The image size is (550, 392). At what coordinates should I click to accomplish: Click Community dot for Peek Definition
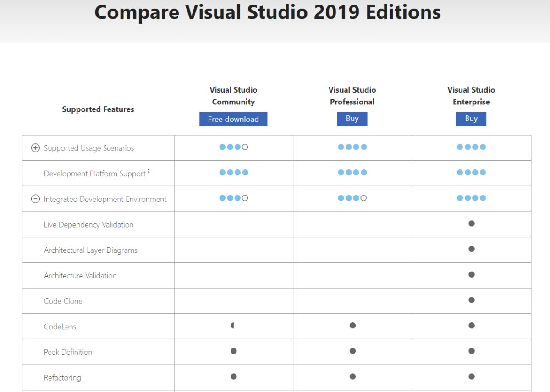pos(234,351)
